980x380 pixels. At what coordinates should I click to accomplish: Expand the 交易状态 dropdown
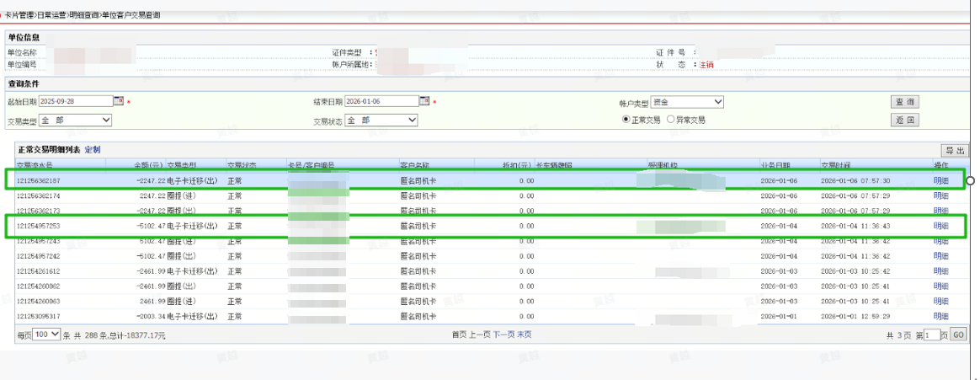click(x=381, y=120)
